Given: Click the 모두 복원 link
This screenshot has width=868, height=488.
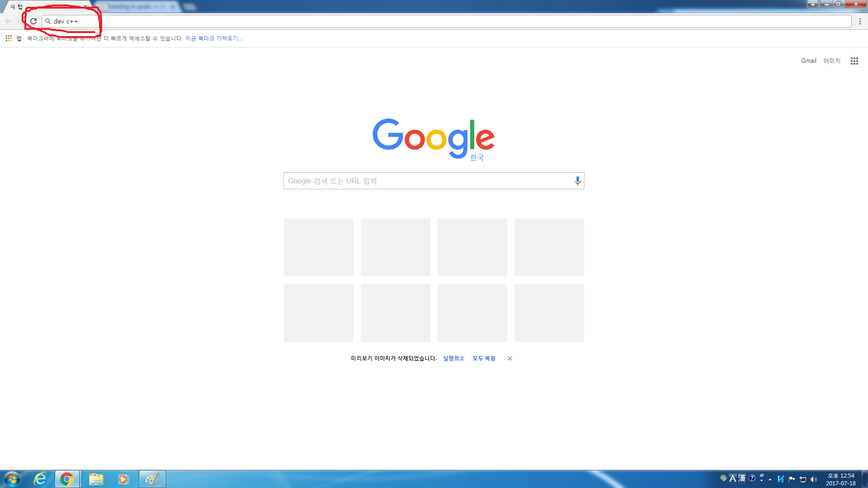Looking at the screenshot, I should tap(484, 358).
